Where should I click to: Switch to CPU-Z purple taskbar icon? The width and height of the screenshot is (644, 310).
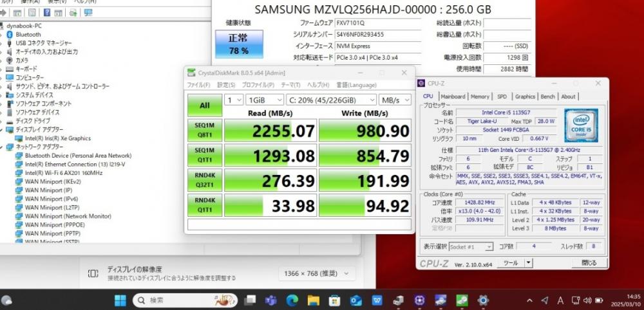click(x=419, y=300)
